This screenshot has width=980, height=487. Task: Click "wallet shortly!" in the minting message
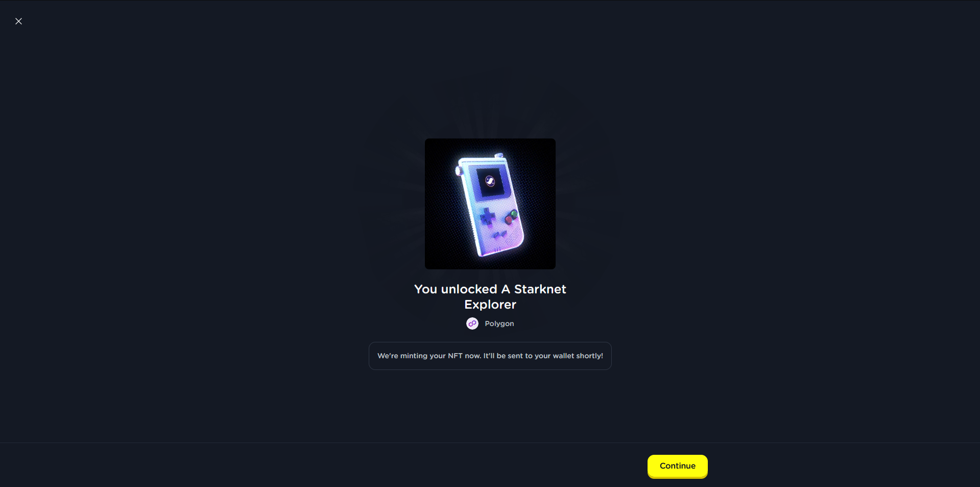click(578, 356)
